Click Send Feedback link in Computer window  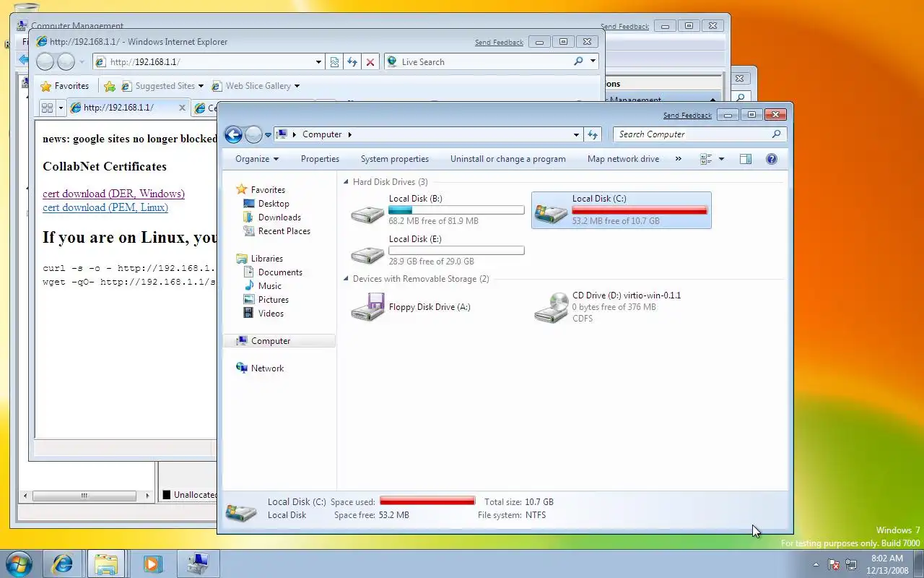(687, 116)
